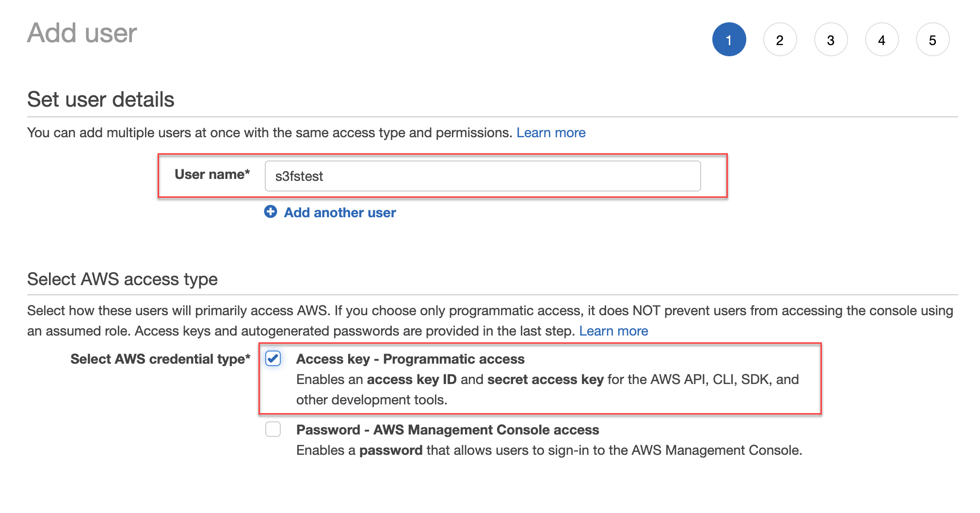Click the plus icon beside Add another user
The image size is (980, 513).
click(x=271, y=212)
